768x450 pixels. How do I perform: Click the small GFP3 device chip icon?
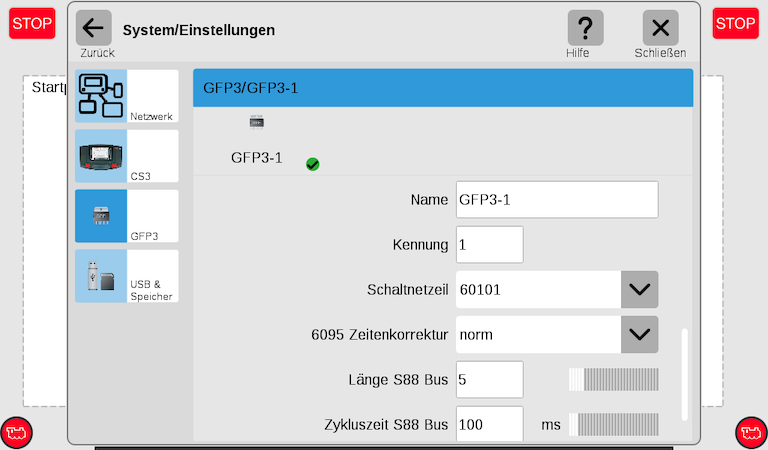click(257, 121)
